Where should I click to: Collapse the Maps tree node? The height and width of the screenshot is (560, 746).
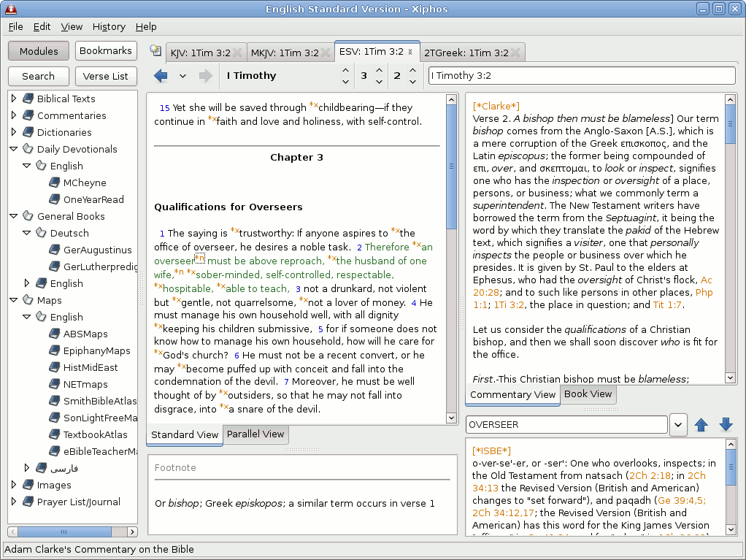[14, 300]
